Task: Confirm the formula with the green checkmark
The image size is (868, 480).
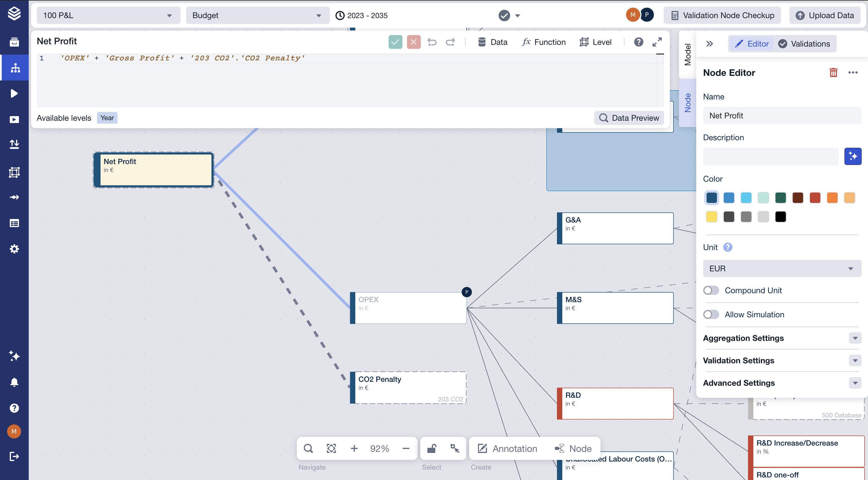Action: click(395, 42)
